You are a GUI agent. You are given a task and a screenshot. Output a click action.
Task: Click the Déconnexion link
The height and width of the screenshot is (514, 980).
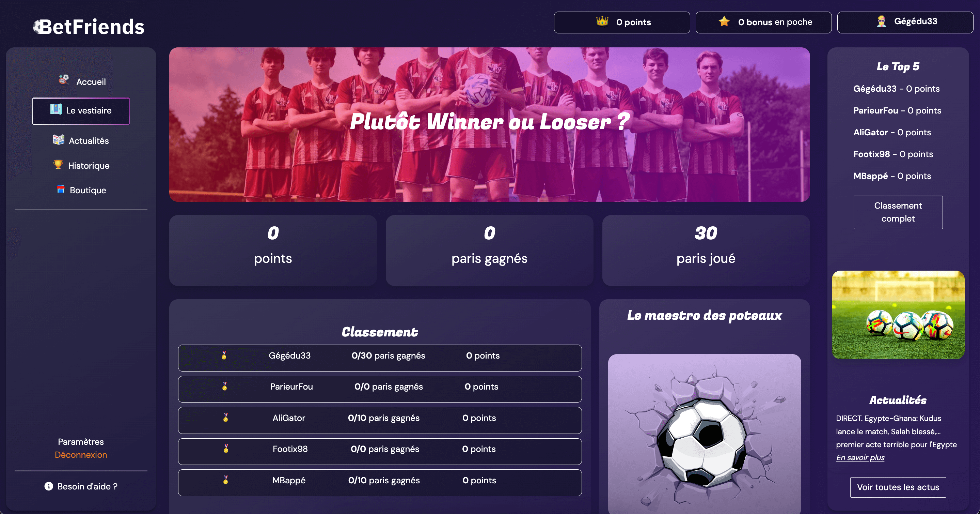81,455
